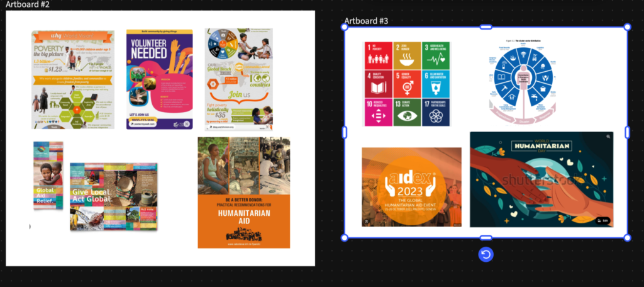The height and width of the screenshot is (287, 644).
Task: Pick the orange Humanitarian Aid donor poster
Action: coord(243,193)
